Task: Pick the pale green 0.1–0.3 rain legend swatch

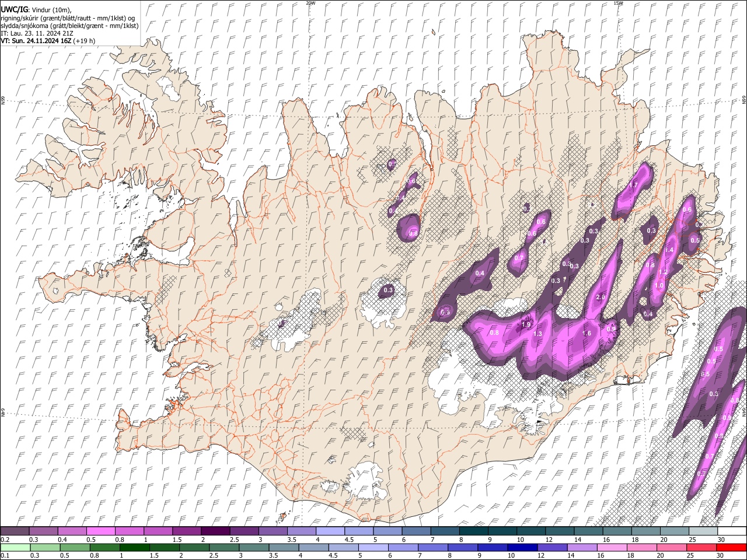Action: tap(15, 547)
